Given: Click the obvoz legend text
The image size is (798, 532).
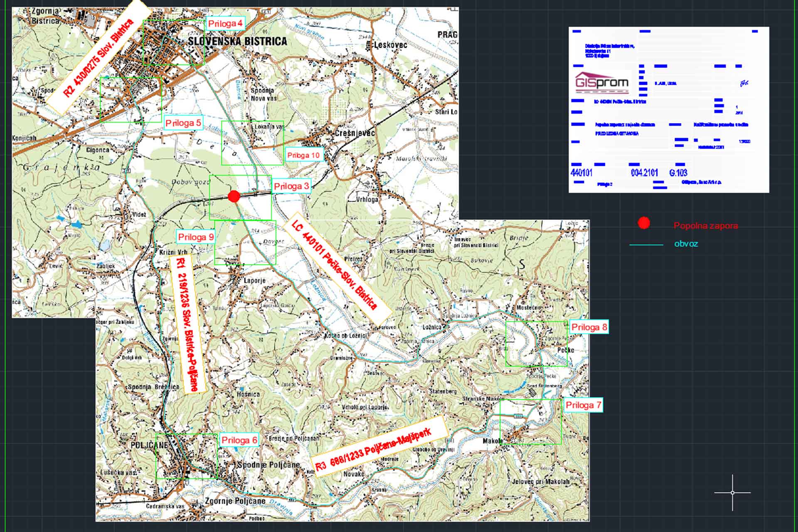Looking at the screenshot, I should coord(686,244).
